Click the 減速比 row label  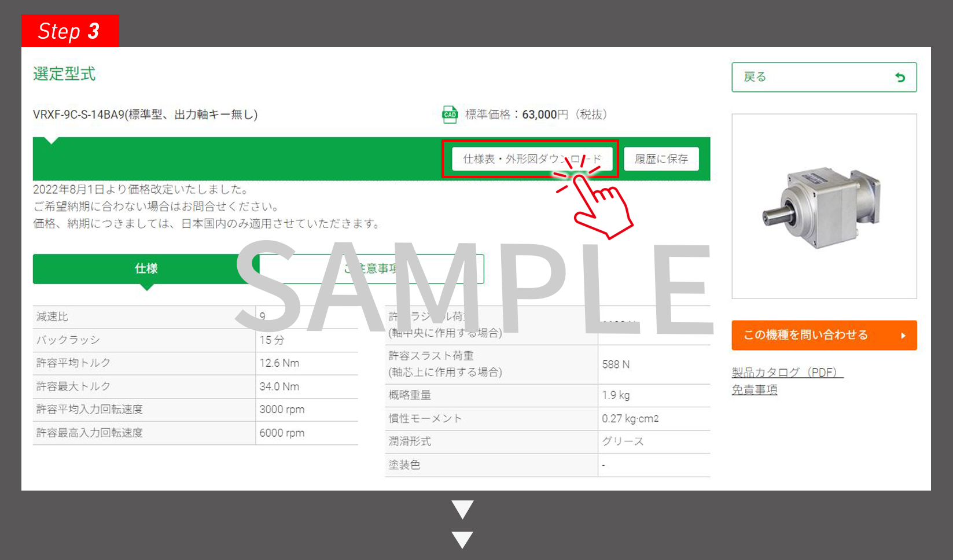pyautogui.click(x=52, y=316)
